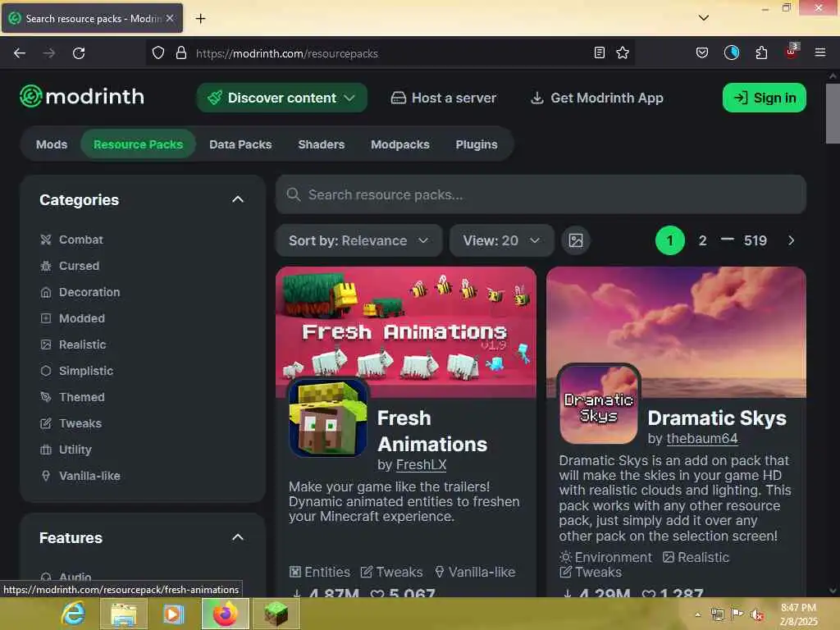Open the shield tracking protection icon
The height and width of the screenshot is (630, 840).
pos(158,53)
